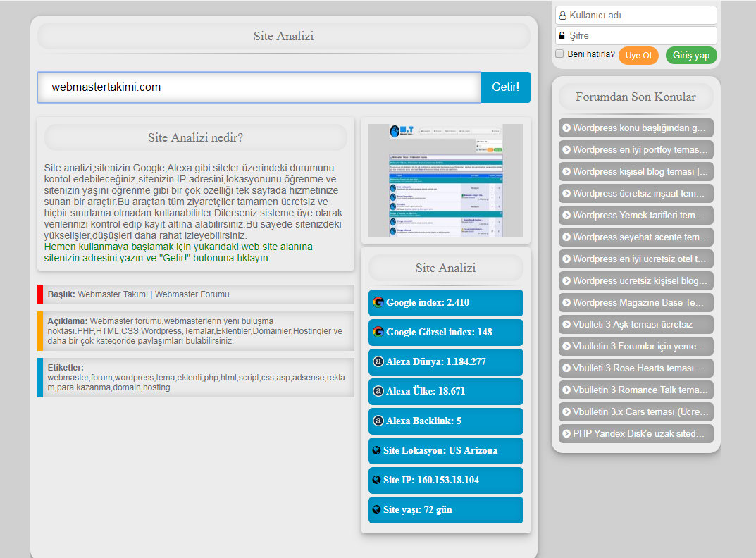Click arrow icon beside Wordpress en iyi portföy
The height and width of the screenshot is (558, 756).
pos(566,149)
